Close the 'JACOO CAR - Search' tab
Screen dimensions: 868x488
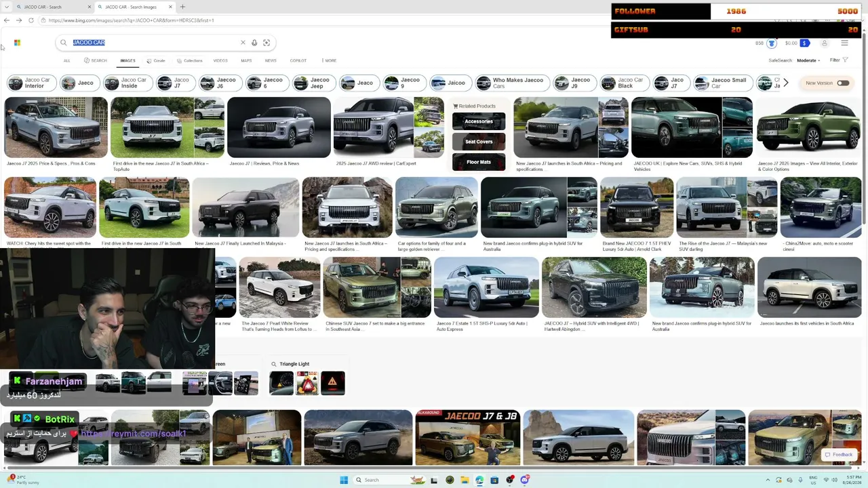89,7
